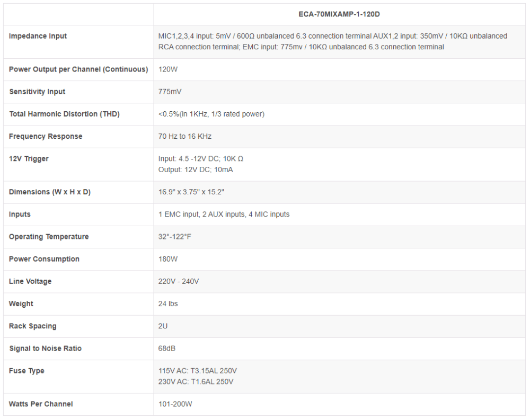Click the ECA-70MIXAMP-1-120D column header

point(339,14)
